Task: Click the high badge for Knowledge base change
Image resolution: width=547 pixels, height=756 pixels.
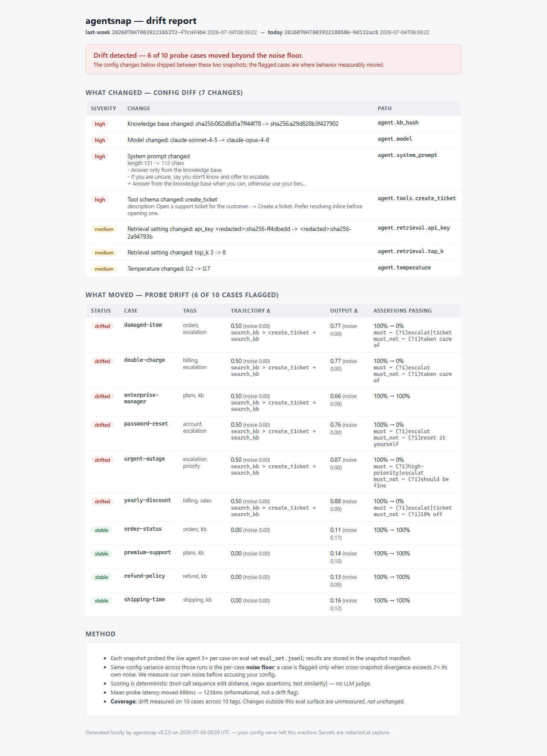Action: pyautogui.click(x=100, y=124)
